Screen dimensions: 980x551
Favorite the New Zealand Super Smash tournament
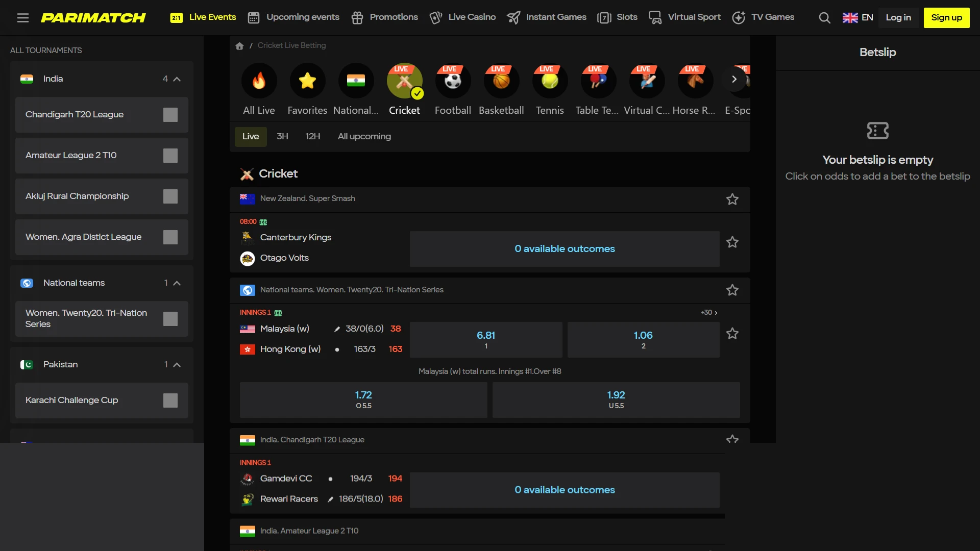click(732, 199)
